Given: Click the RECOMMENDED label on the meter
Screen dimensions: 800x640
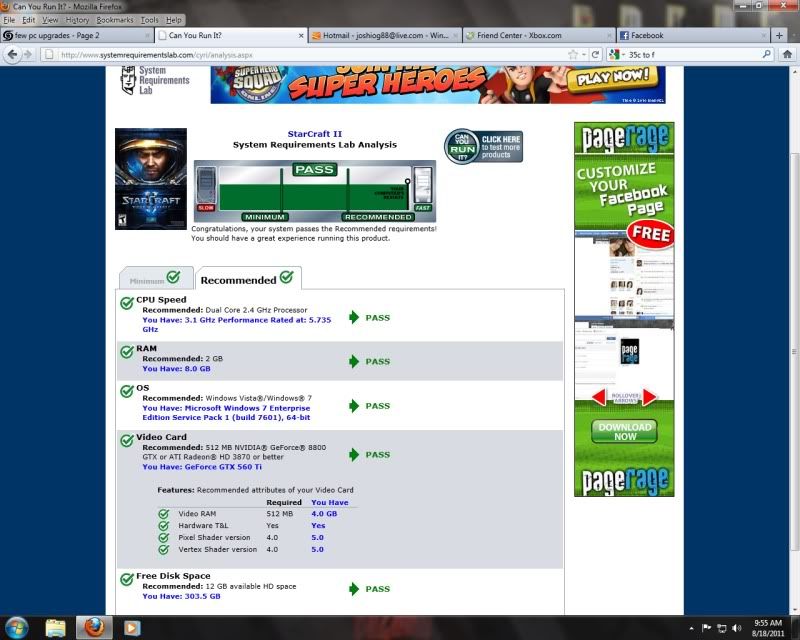Looking at the screenshot, I should [378, 217].
